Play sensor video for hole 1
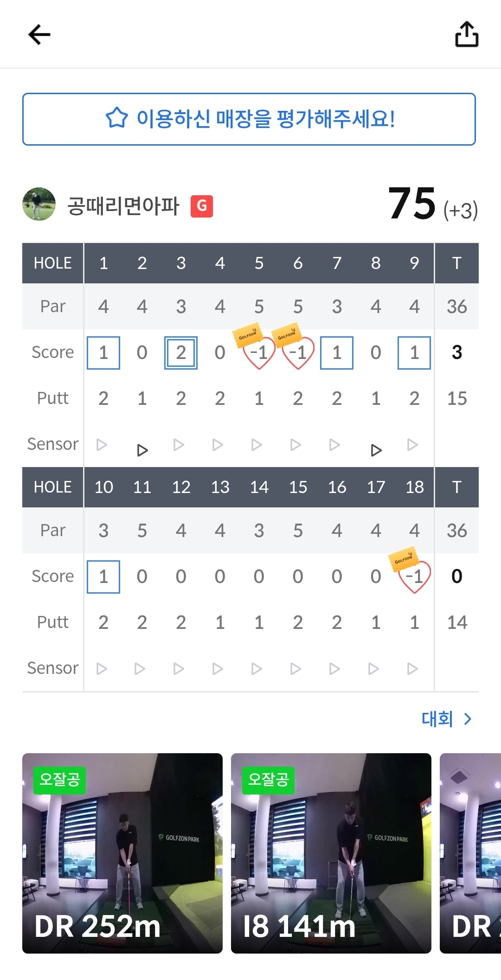This screenshot has height=980, width=501. (102, 445)
